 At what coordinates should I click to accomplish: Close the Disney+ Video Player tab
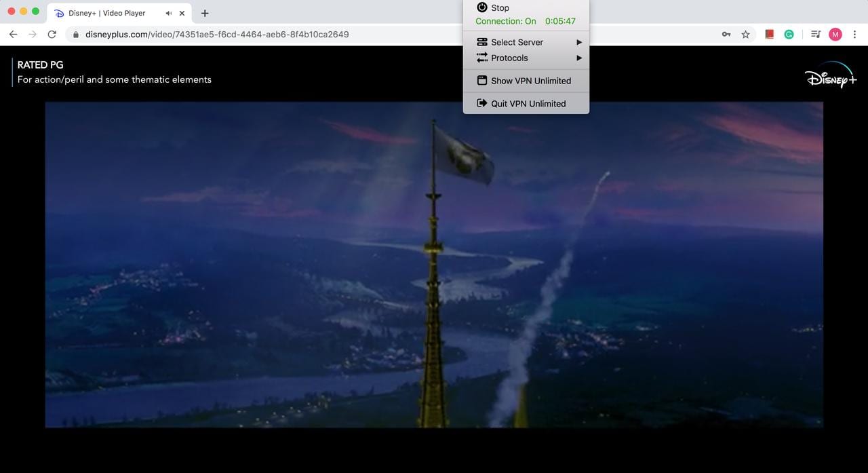(182, 13)
